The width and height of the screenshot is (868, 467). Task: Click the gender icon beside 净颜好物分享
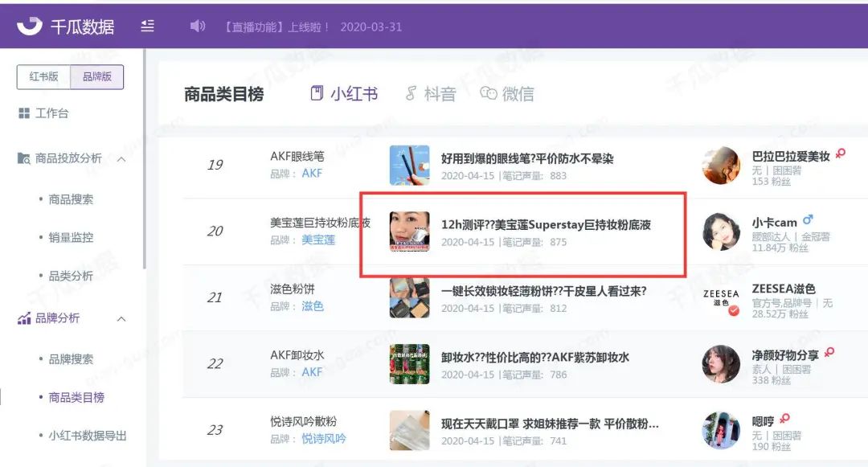coord(829,353)
